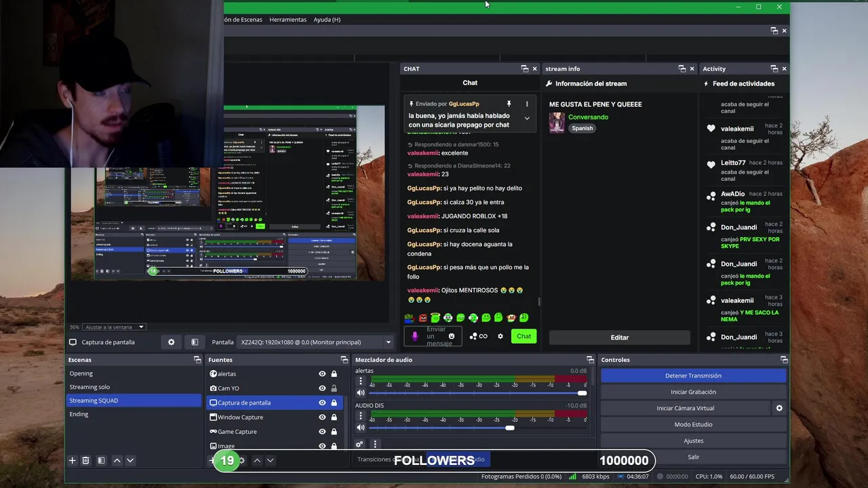Screen dimensions: 868x488
Task: Click Detener Transmisión button
Action: point(693,375)
